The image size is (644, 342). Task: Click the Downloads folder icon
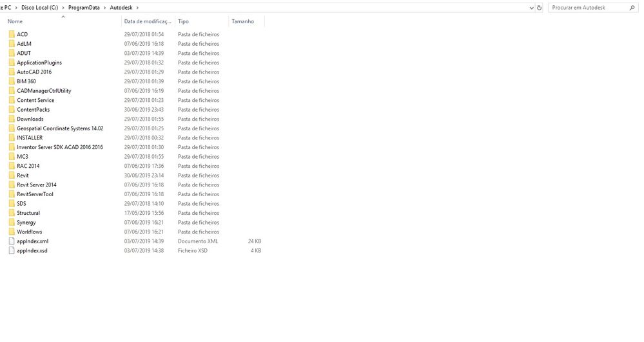[x=12, y=119]
